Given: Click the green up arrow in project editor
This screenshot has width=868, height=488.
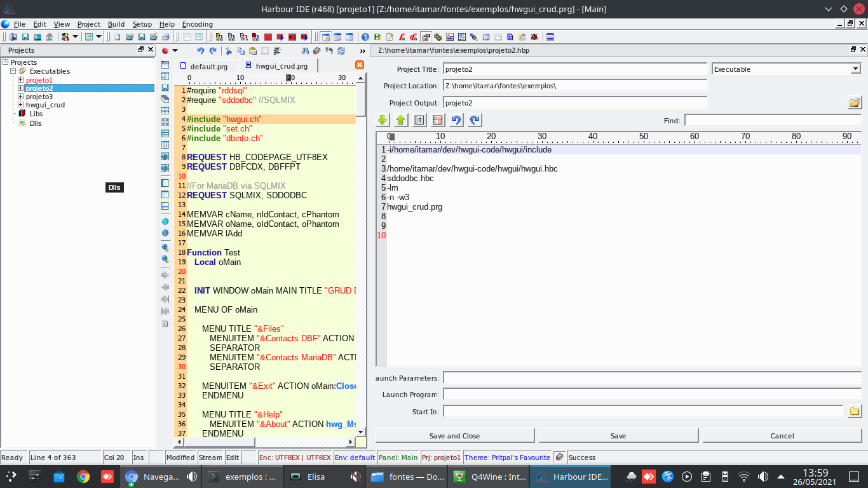Looking at the screenshot, I should pos(401,120).
